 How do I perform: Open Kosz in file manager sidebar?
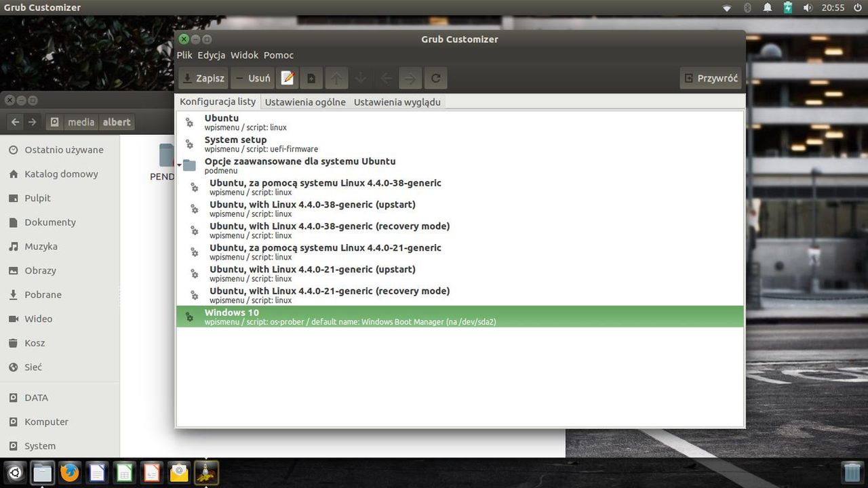pyautogui.click(x=60, y=343)
